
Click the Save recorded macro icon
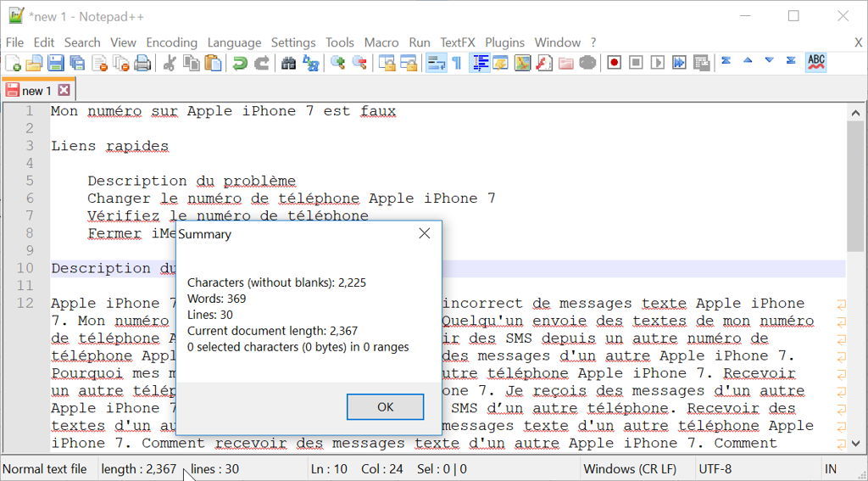701,63
